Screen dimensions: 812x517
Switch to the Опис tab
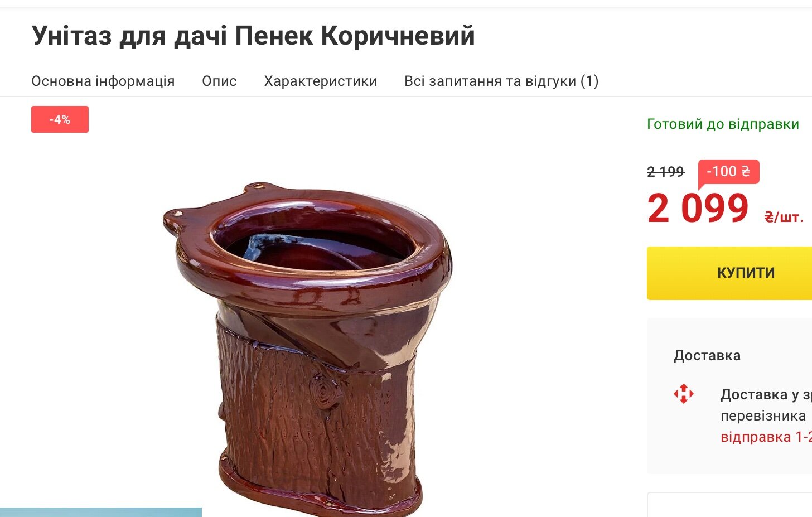click(219, 81)
